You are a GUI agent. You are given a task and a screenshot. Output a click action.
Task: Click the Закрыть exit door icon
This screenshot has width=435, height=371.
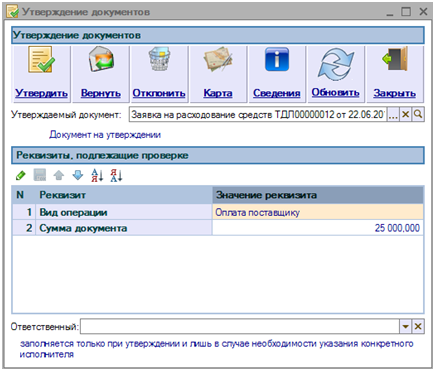pos(395,59)
